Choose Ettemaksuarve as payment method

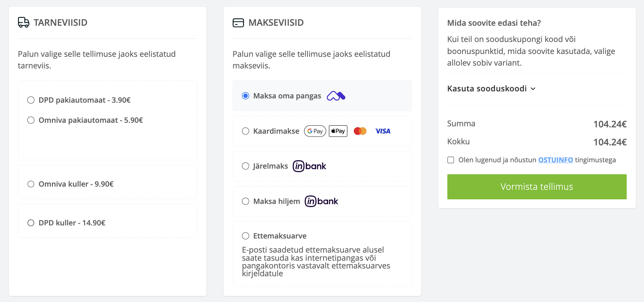(x=245, y=236)
